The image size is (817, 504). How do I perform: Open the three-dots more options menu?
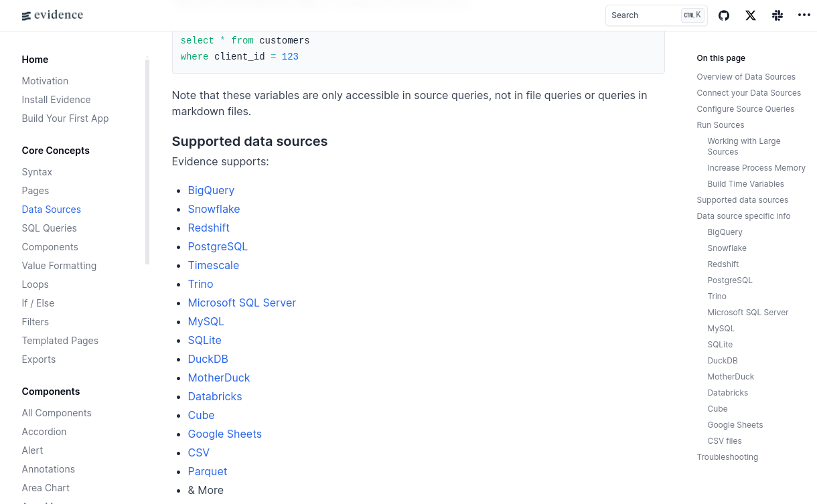804,15
